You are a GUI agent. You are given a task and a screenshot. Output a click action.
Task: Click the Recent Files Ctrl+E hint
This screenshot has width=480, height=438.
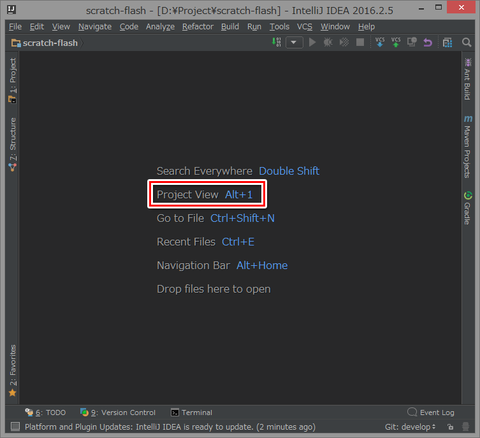point(205,242)
